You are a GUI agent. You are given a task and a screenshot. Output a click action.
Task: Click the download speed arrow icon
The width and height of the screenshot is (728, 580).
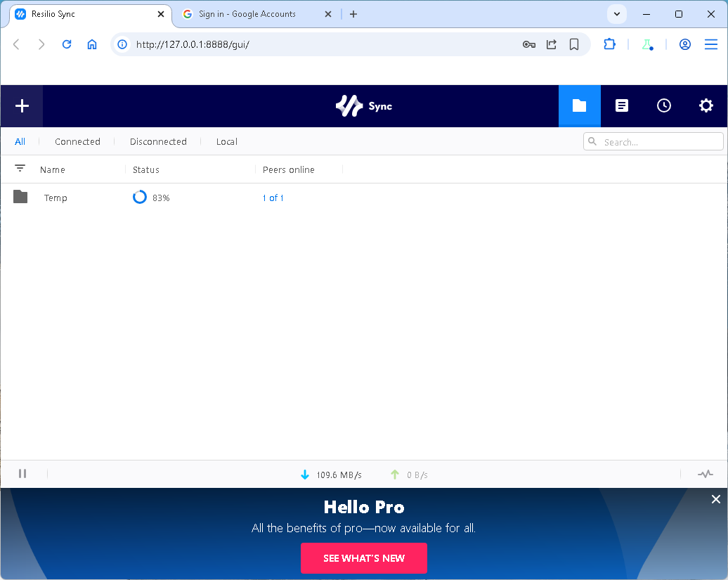305,475
